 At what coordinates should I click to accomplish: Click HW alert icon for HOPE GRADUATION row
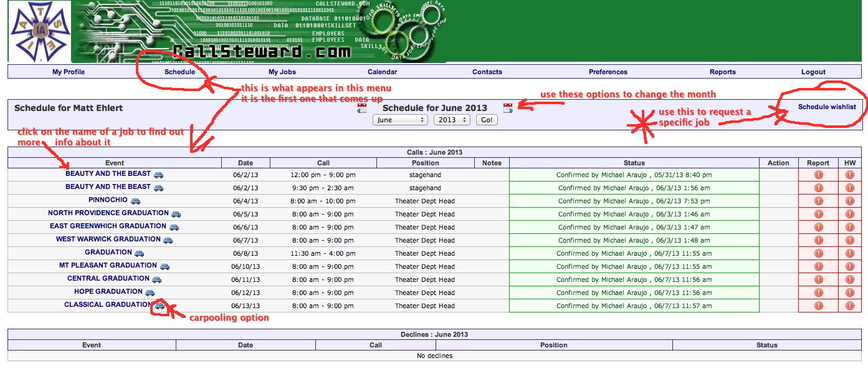(849, 293)
